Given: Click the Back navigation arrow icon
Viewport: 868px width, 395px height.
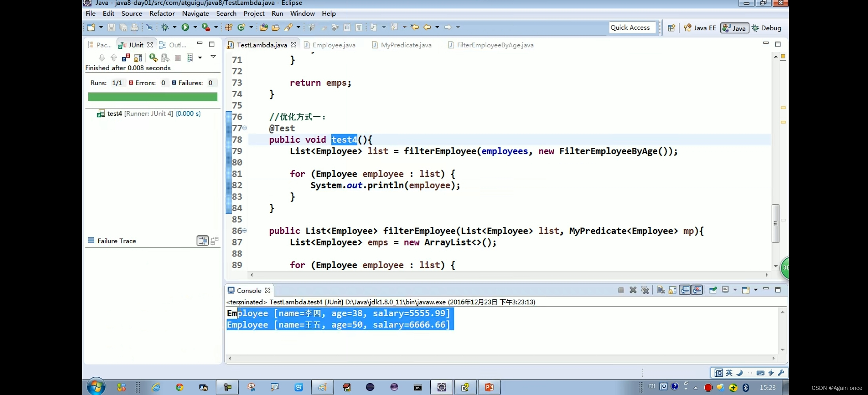Looking at the screenshot, I should (427, 27).
